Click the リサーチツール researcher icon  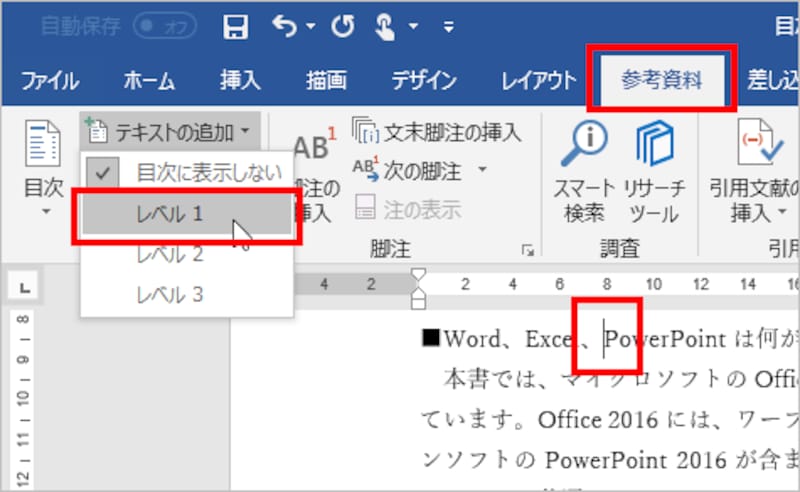[655, 143]
